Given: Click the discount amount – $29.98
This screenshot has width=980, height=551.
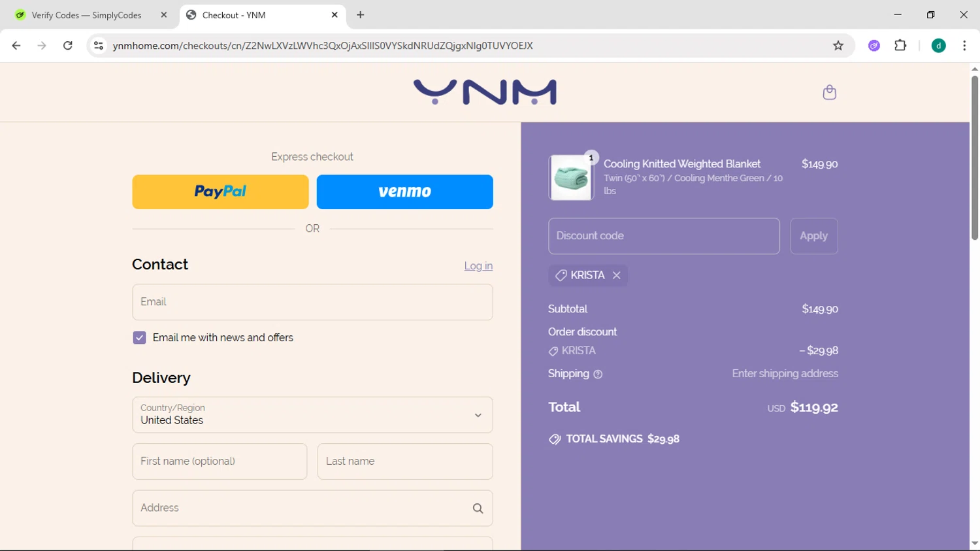Looking at the screenshot, I should coord(819,351).
